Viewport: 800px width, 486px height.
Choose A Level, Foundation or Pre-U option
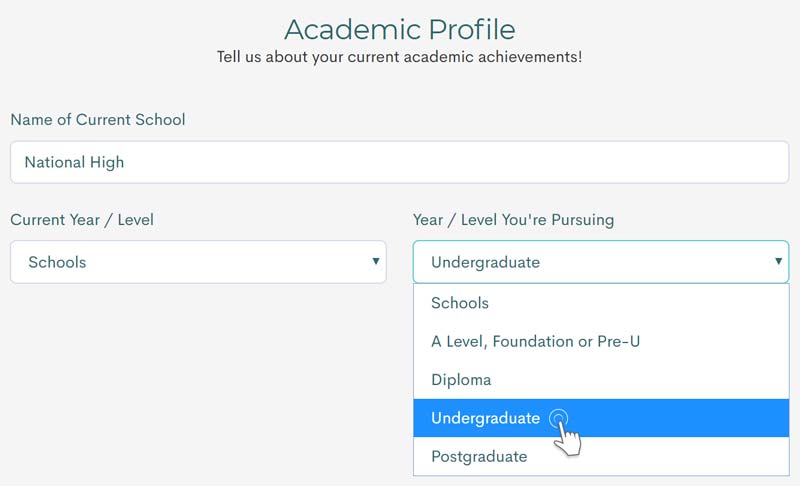click(x=601, y=341)
